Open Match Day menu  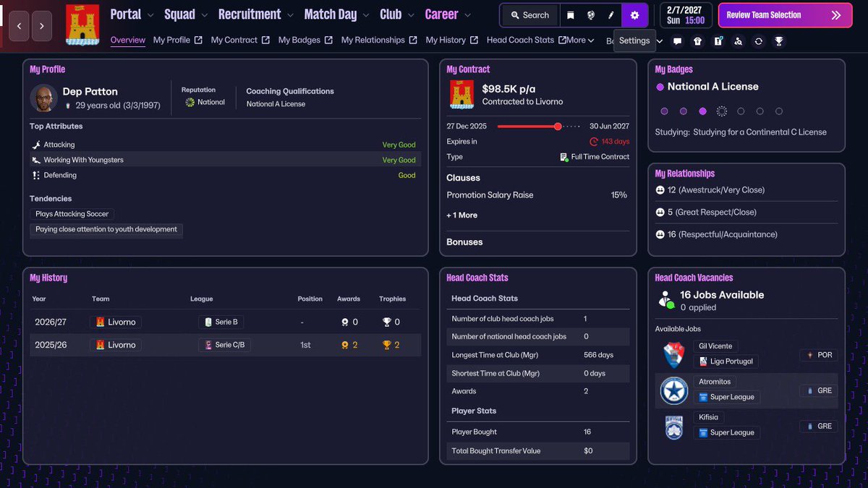[331, 14]
